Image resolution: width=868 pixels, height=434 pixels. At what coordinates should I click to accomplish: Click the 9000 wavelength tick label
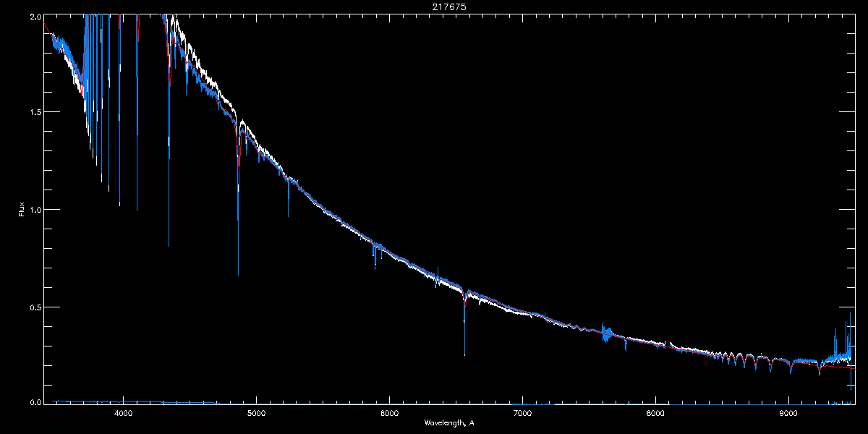788,413
